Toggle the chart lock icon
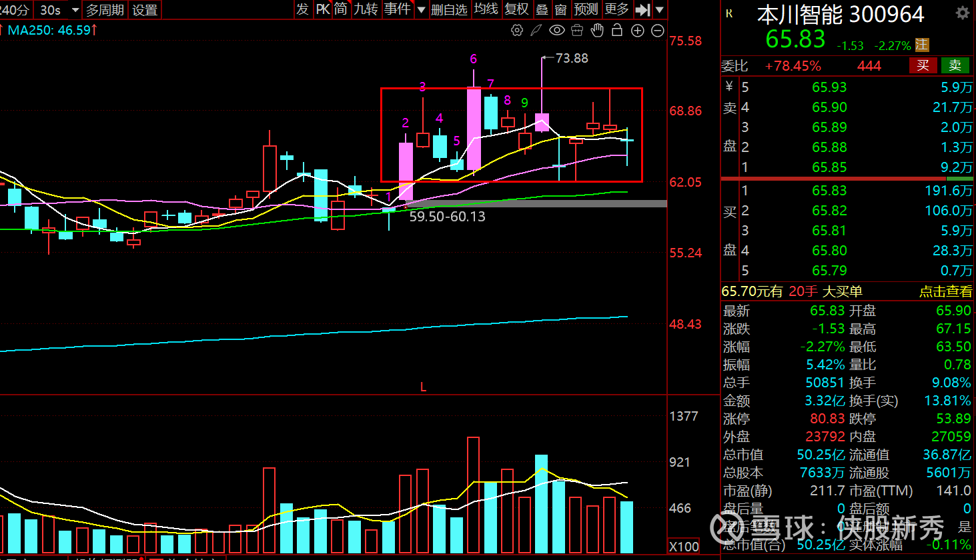Screen dimensions: 976x560 pyautogui.click(x=617, y=30)
